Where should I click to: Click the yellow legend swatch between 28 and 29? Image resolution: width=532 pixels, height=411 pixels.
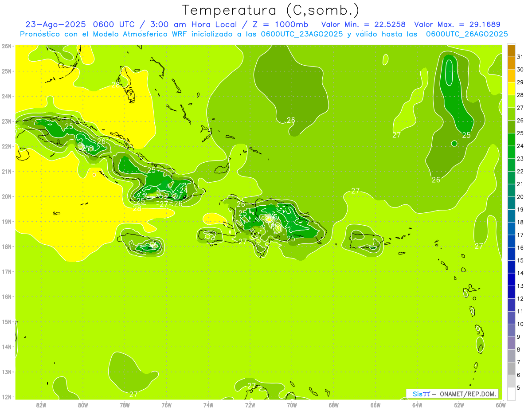click(x=512, y=89)
